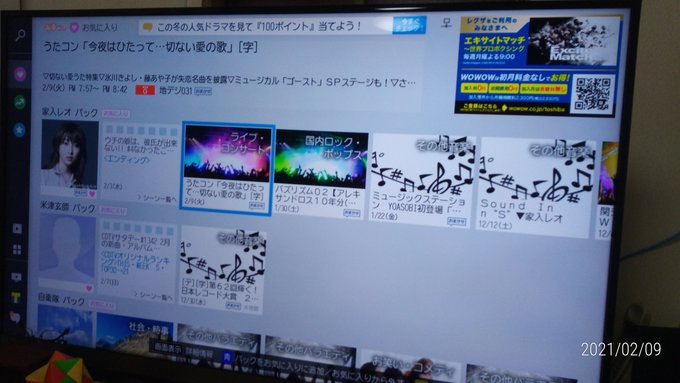Click 地デジ031 channel label
The height and width of the screenshot is (383, 680).
176,90
